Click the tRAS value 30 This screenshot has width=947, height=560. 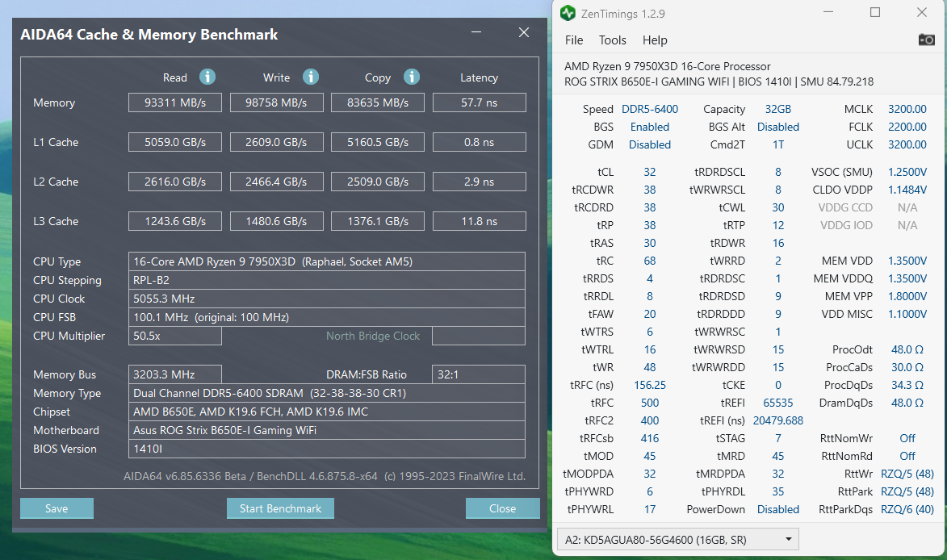tap(650, 243)
